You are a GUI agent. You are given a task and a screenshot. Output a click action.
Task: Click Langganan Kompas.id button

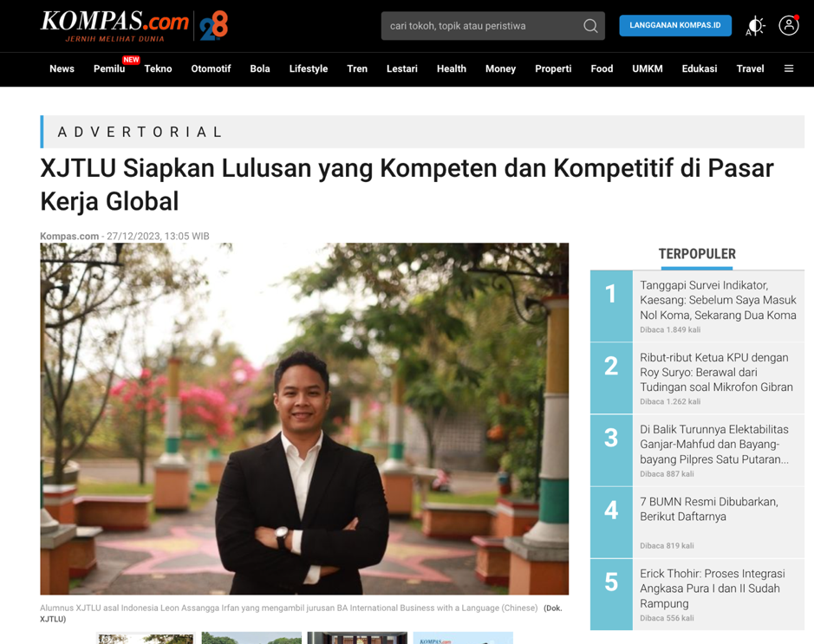tap(675, 25)
